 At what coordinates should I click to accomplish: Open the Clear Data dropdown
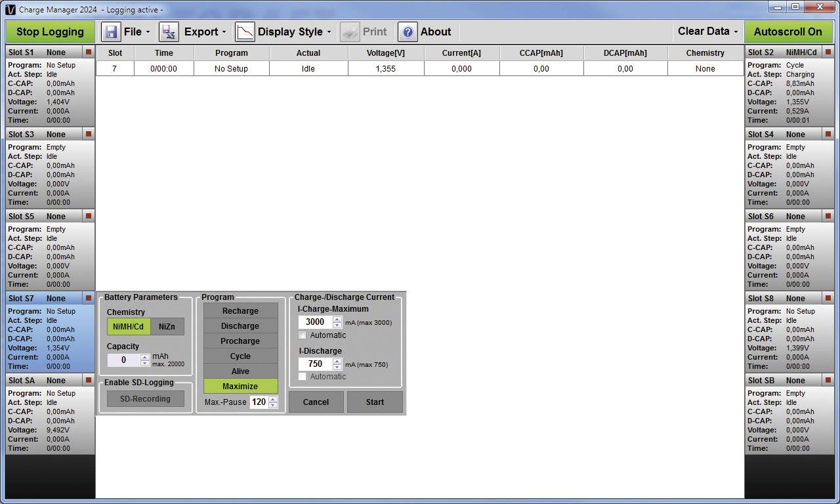click(x=707, y=31)
